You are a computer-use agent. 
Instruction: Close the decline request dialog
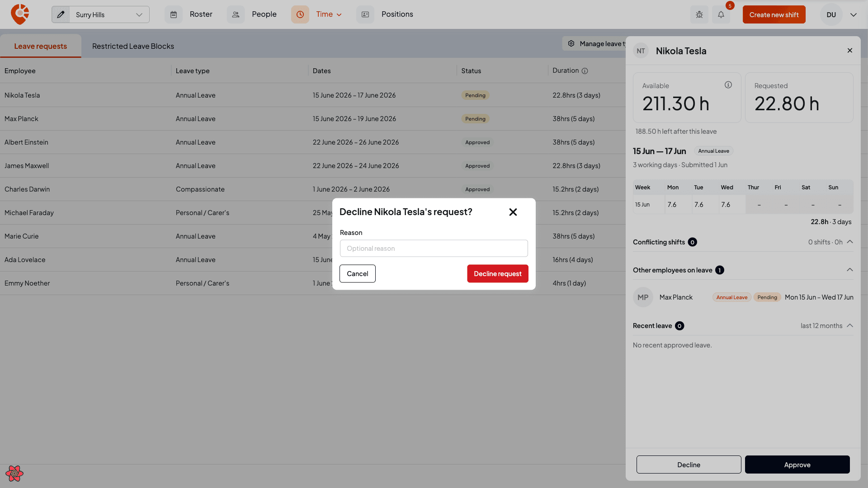(x=513, y=212)
